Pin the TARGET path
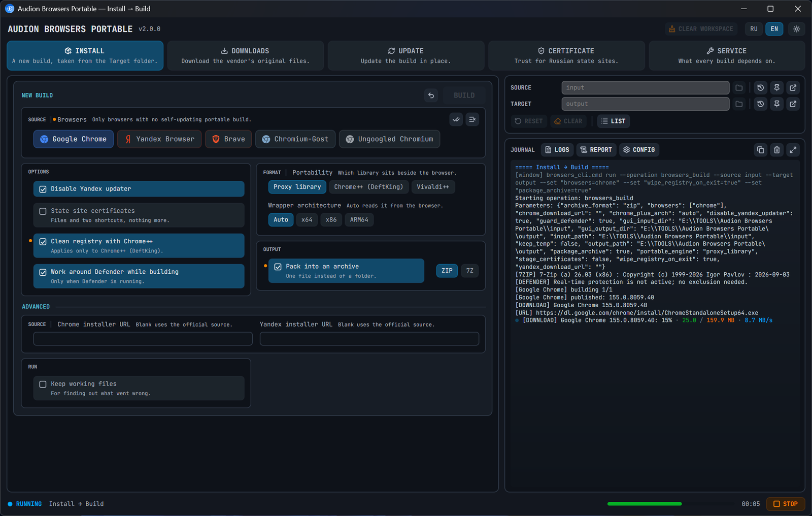 click(776, 104)
